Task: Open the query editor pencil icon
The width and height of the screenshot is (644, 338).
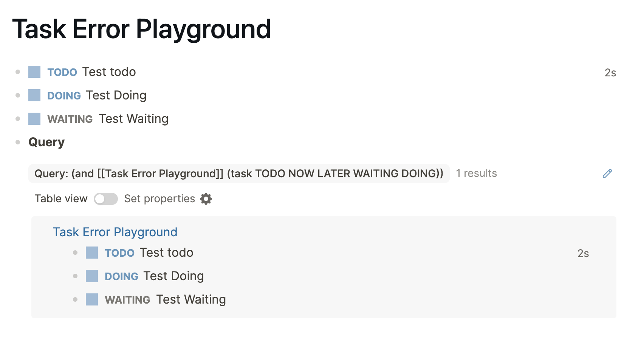Action: click(x=607, y=174)
